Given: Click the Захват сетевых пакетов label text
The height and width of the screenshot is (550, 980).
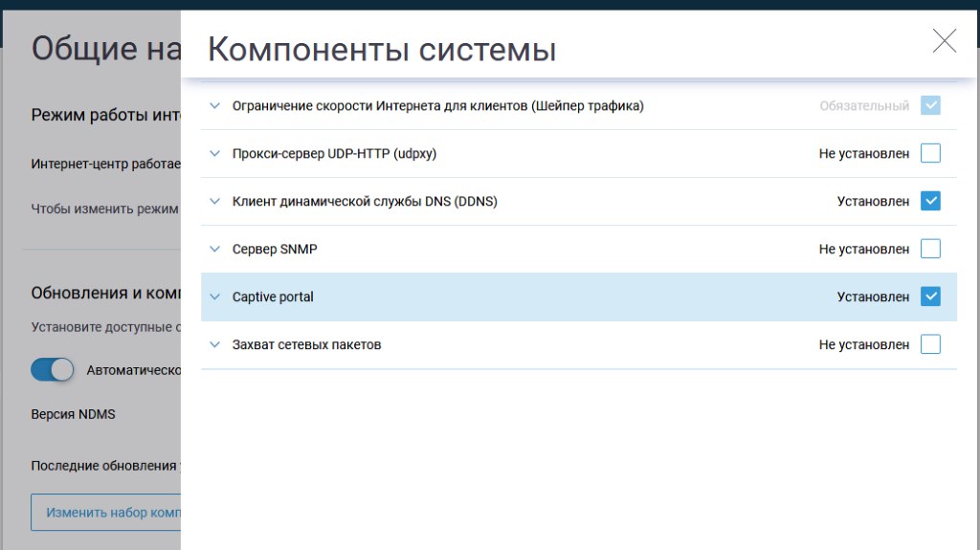Looking at the screenshot, I should click(x=306, y=345).
